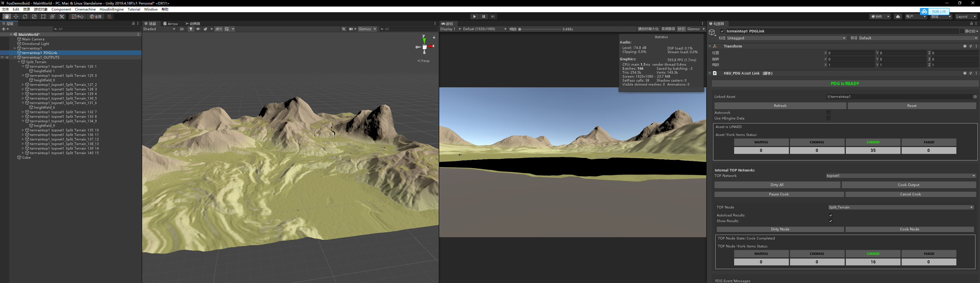
Task: Open scene component tools wrench icon
Action: (x=344, y=29)
